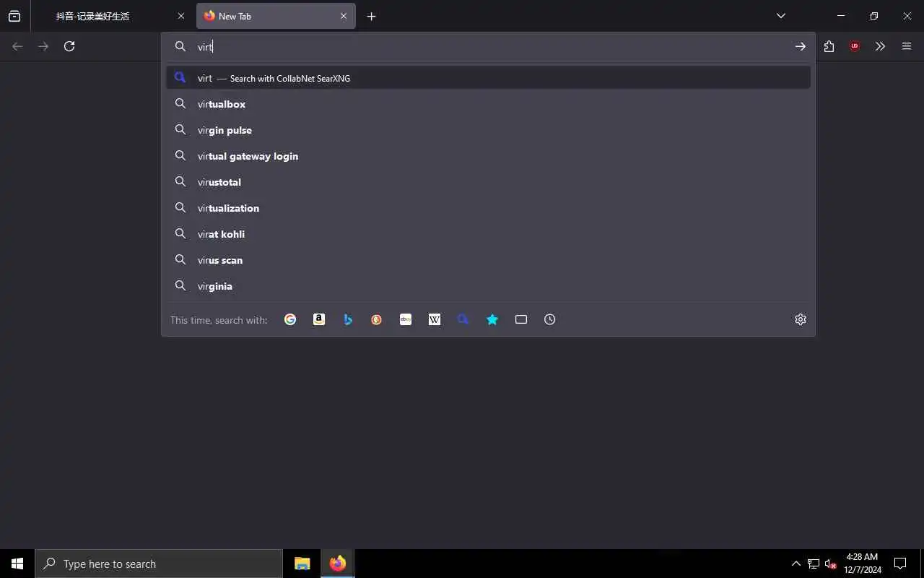
Task: Choose the 'virgin pulse' suggestion
Action: pos(488,130)
